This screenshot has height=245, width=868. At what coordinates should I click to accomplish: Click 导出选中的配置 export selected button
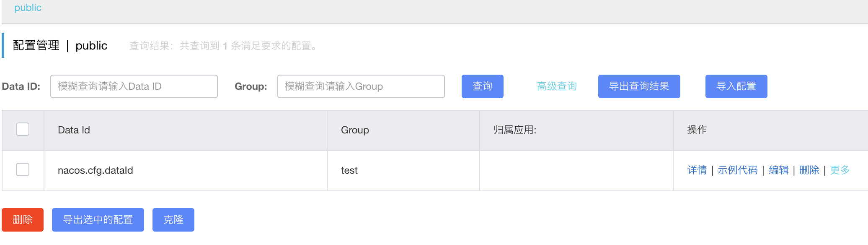point(98,219)
